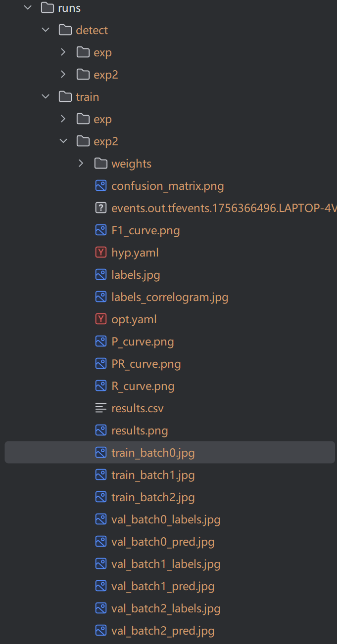Collapse the train folder chevron

(46, 97)
